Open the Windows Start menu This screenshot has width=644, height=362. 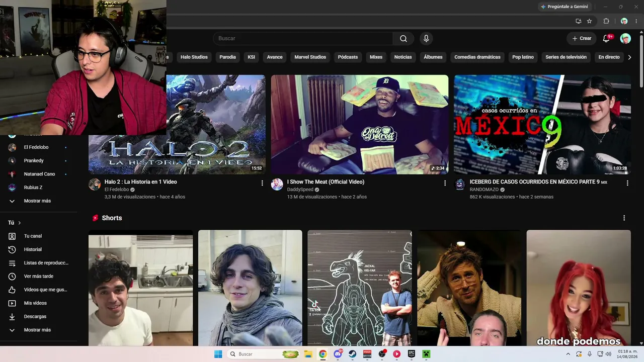coord(218,354)
